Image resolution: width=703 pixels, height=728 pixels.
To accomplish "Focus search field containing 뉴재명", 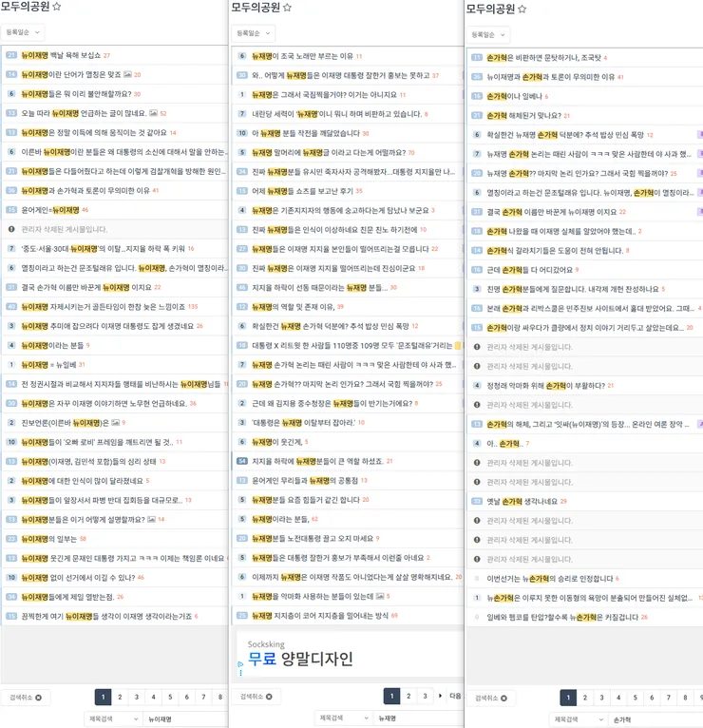I will tap(418, 718).
